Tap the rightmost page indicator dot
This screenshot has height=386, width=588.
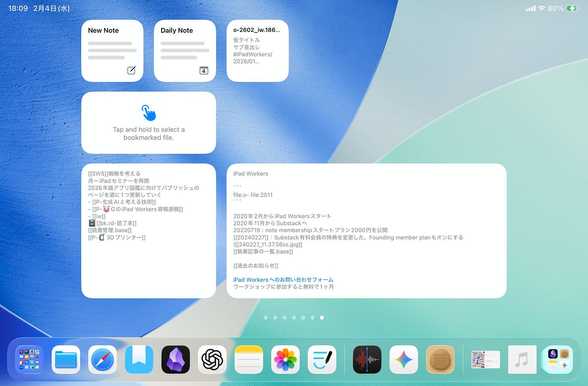(322, 318)
